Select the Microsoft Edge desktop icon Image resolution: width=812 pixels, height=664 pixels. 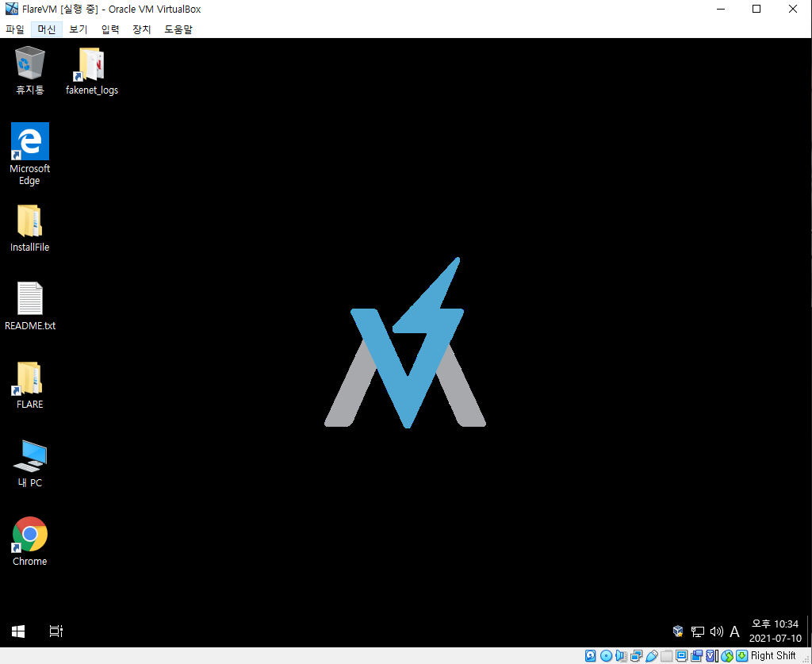pyautogui.click(x=29, y=155)
